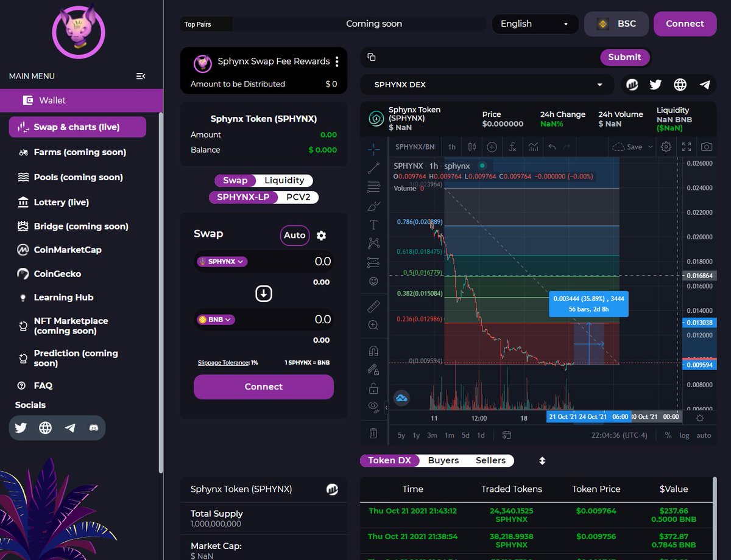Open BSC network selector
This screenshot has width=731, height=560.
tap(616, 24)
